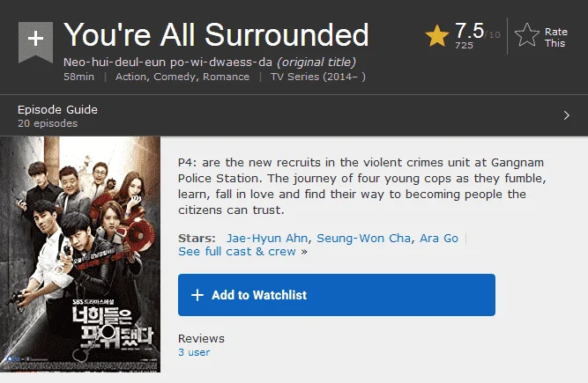The height and width of the screenshot is (383, 588).
Task: Click the gold rating star
Action: [x=437, y=36]
